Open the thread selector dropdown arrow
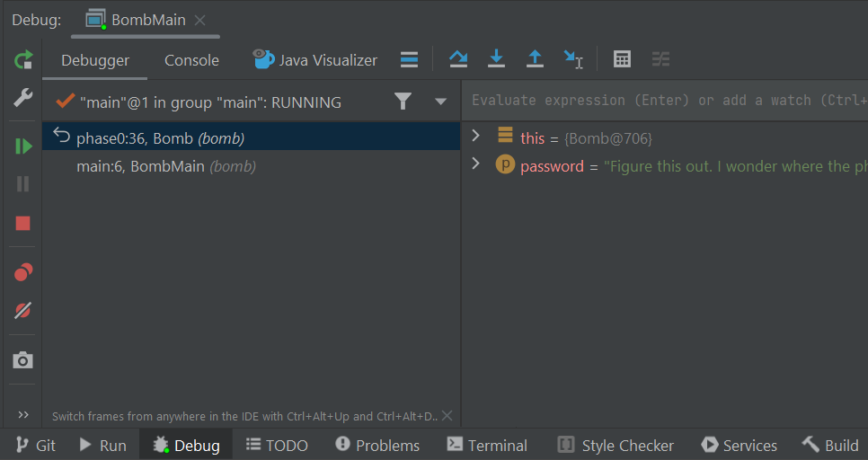868x460 pixels. [x=440, y=102]
